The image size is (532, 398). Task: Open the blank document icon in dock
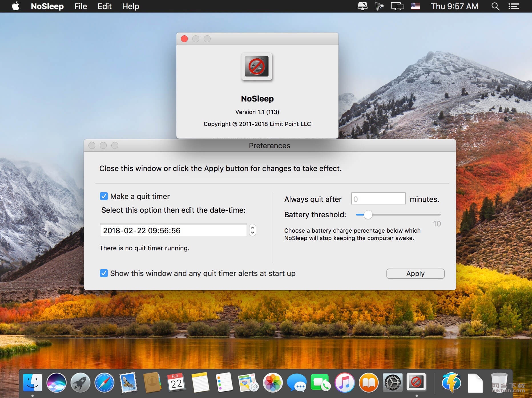pyautogui.click(x=475, y=383)
